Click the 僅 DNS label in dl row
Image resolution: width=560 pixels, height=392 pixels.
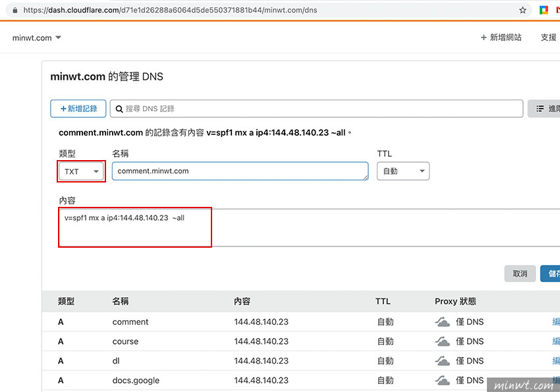pos(470,361)
